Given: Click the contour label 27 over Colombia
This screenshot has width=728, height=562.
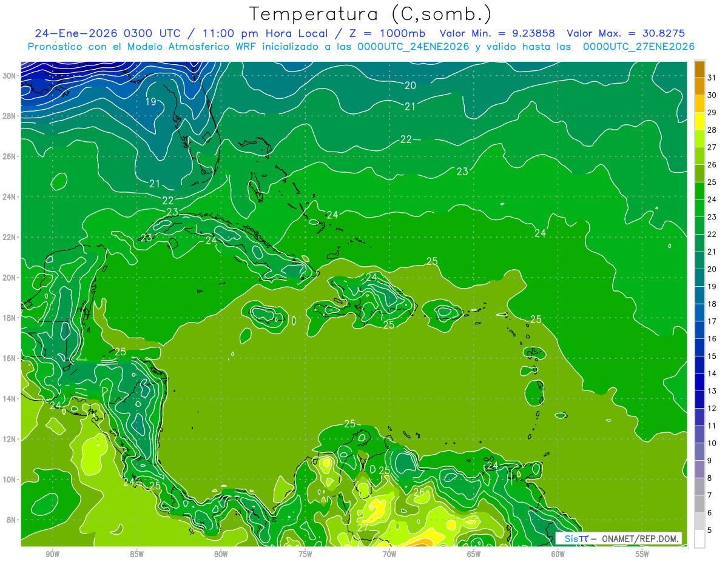Looking at the screenshot, I should 362,527.
